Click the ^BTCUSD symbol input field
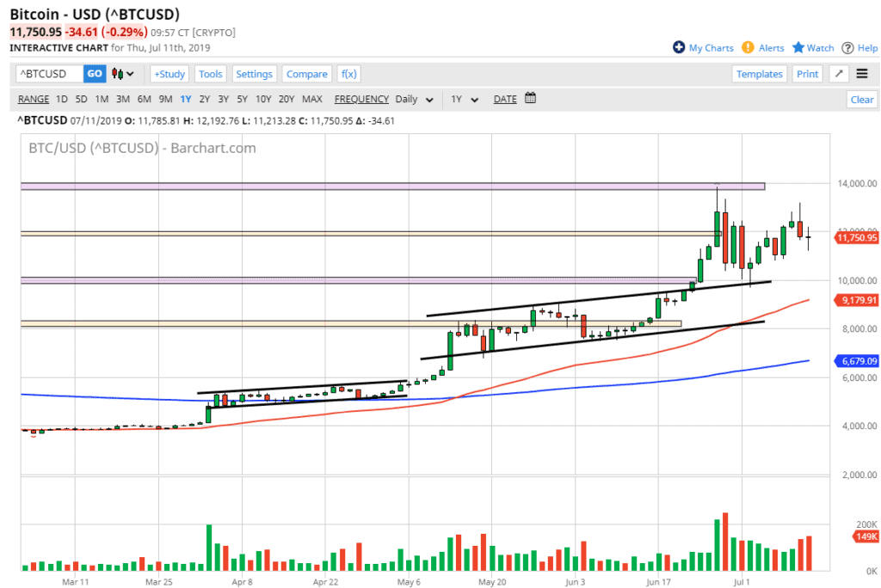The width and height of the screenshot is (881, 588). tap(49, 74)
